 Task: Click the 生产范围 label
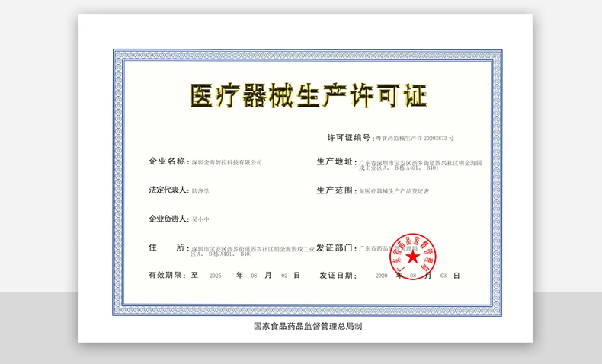coord(335,190)
